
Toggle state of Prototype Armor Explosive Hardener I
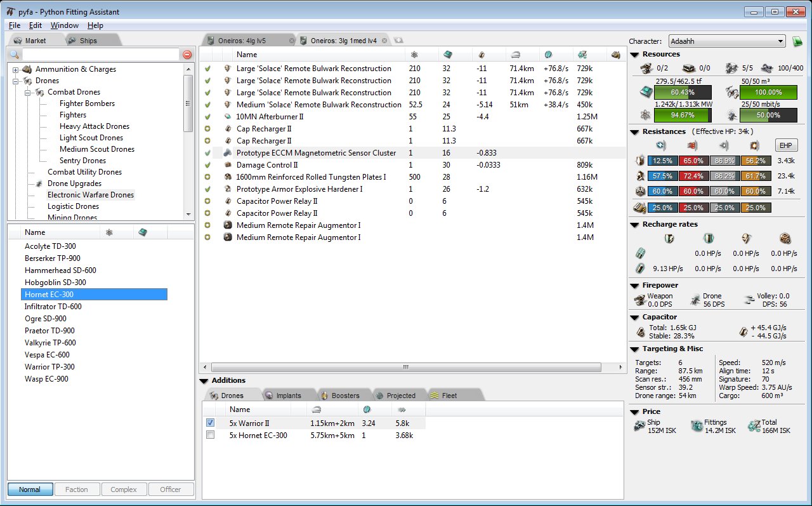tap(207, 189)
